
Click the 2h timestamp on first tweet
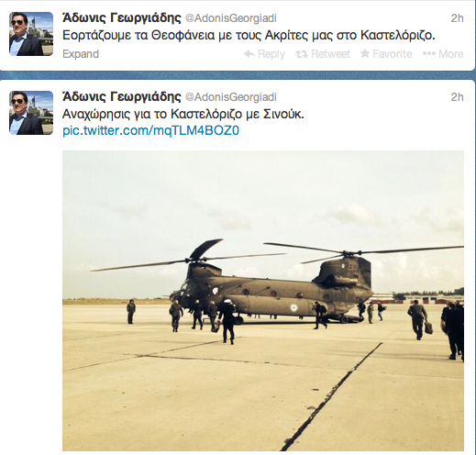click(x=457, y=18)
